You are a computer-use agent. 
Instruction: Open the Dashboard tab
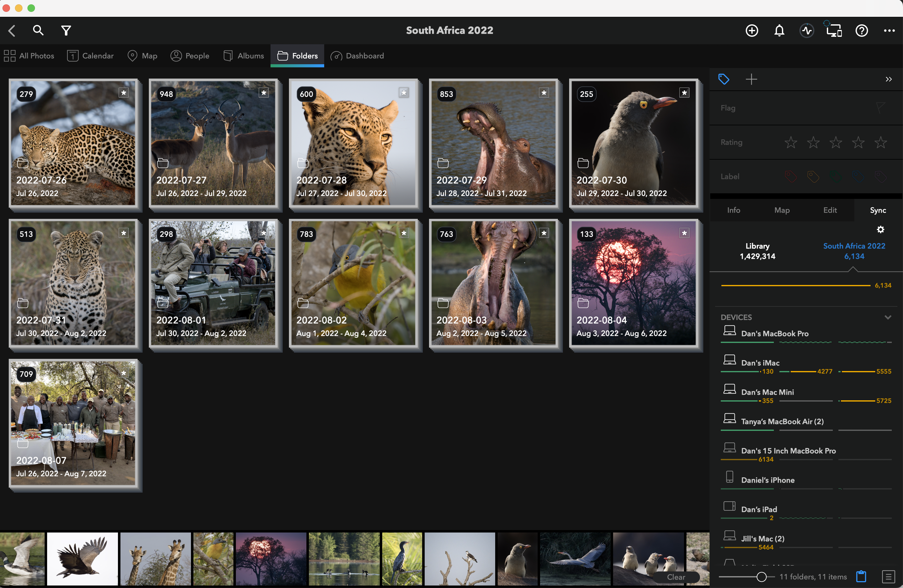coord(357,56)
